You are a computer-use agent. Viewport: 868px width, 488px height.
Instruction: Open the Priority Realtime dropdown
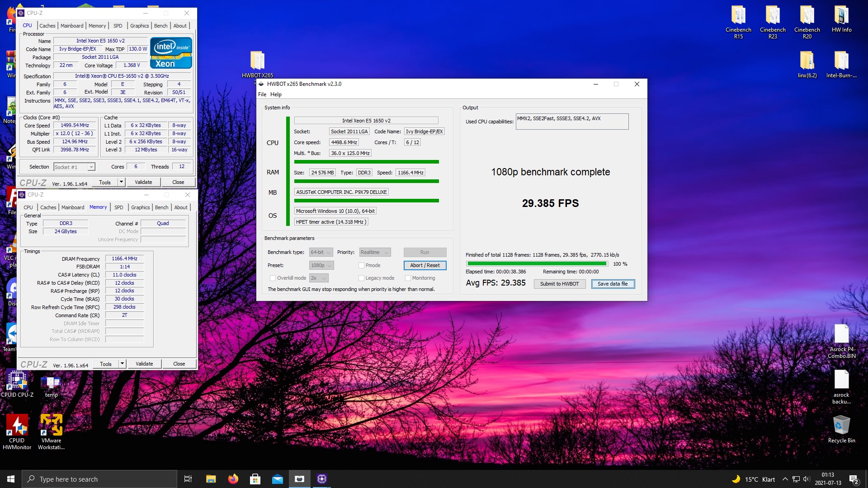point(374,252)
